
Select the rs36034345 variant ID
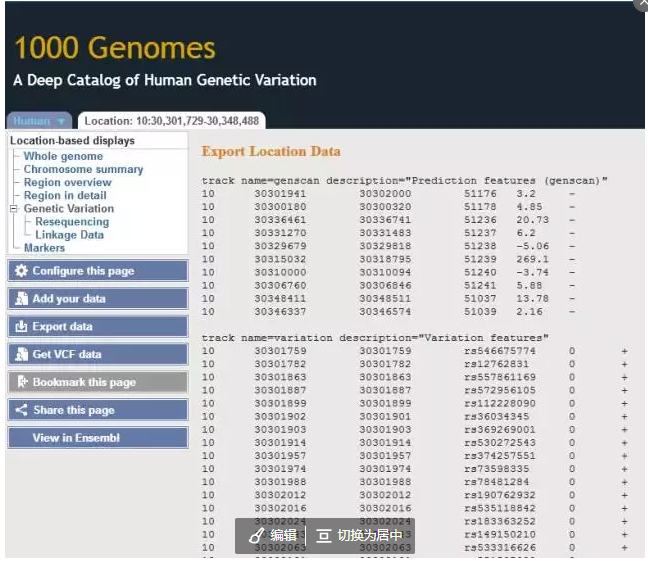[x=496, y=417]
